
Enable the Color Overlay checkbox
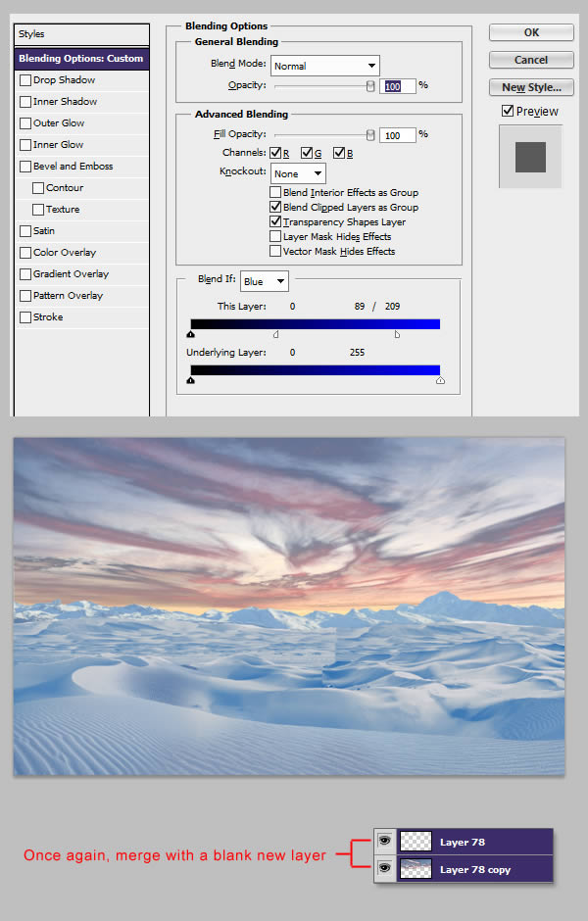(x=25, y=253)
